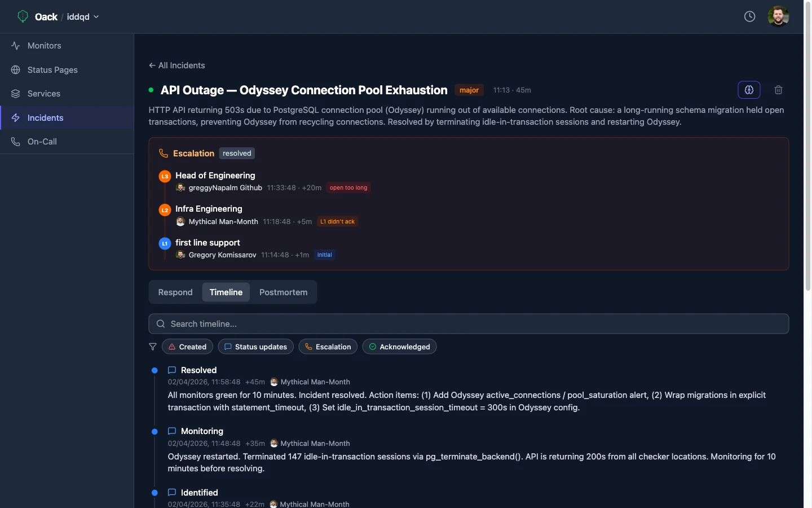Click the timeline filter funnel icon
812x508 pixels.
[x=153, y=347]
